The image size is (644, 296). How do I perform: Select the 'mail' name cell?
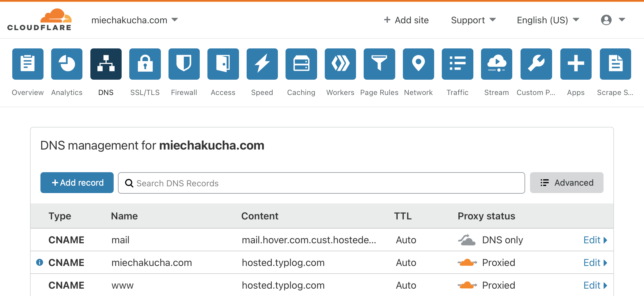click(120, 240)
